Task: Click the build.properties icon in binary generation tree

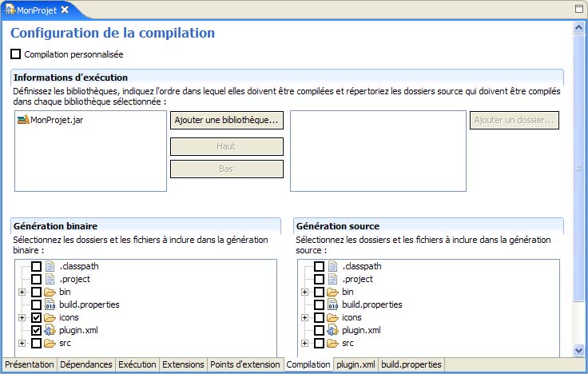Action: click(50, 304)
